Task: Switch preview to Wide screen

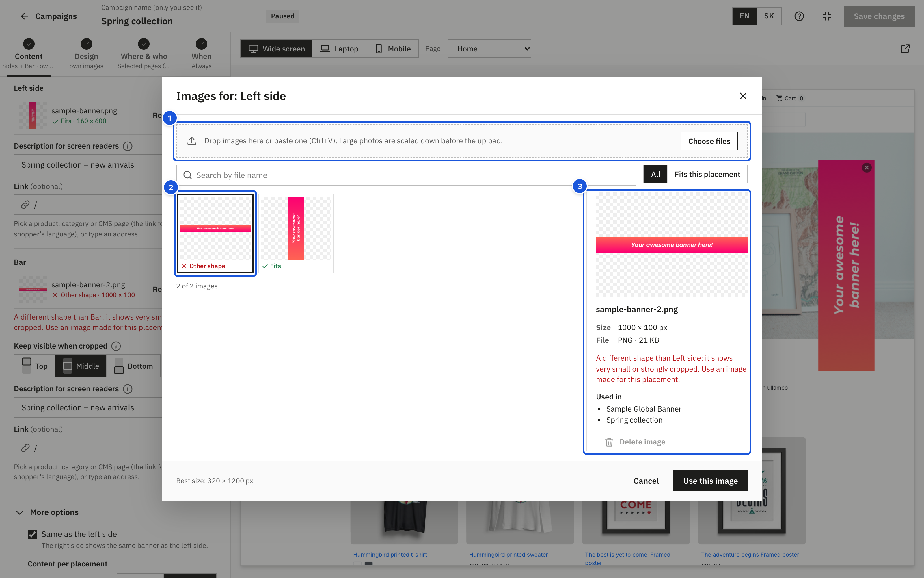Action: point(276,49)
